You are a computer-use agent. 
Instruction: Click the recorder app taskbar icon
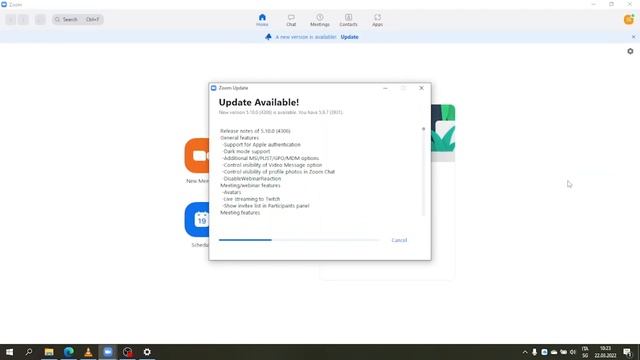(x=127, y=352)
